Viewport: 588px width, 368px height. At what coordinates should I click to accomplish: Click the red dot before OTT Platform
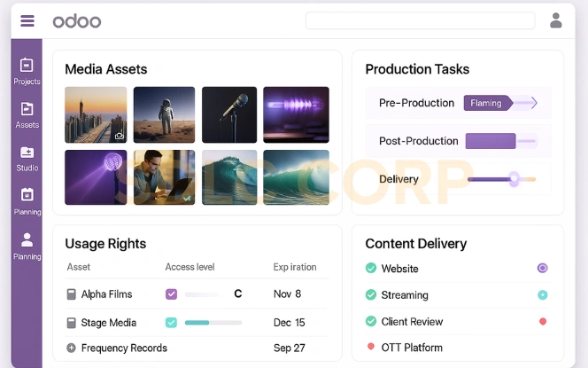[371, 346]
